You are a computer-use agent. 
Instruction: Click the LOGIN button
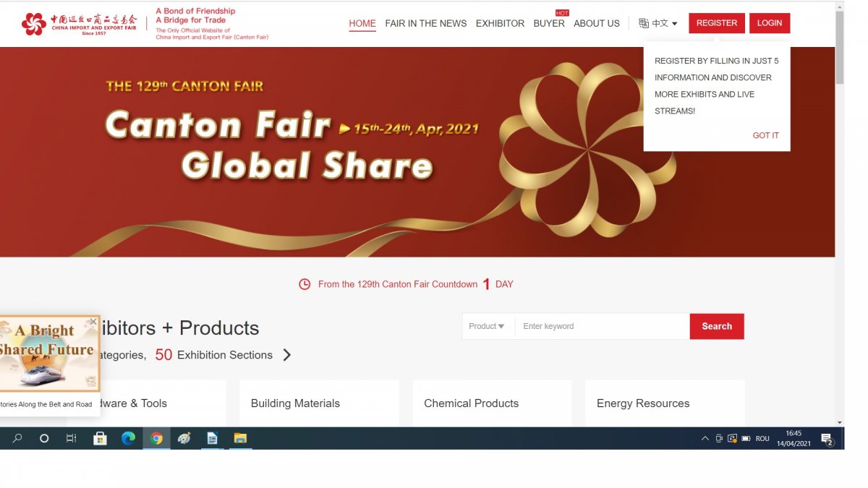coord(770,23)
